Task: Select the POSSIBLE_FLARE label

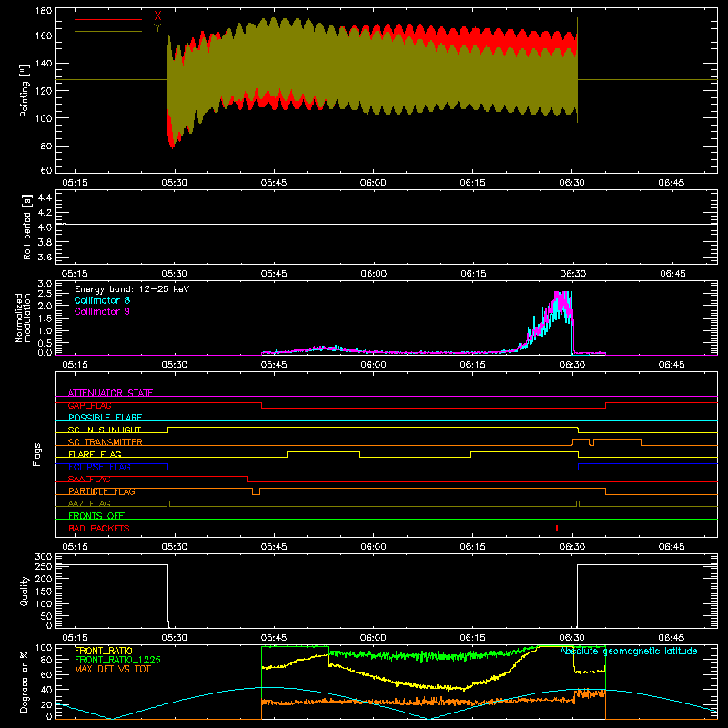Action: point(105,418)
